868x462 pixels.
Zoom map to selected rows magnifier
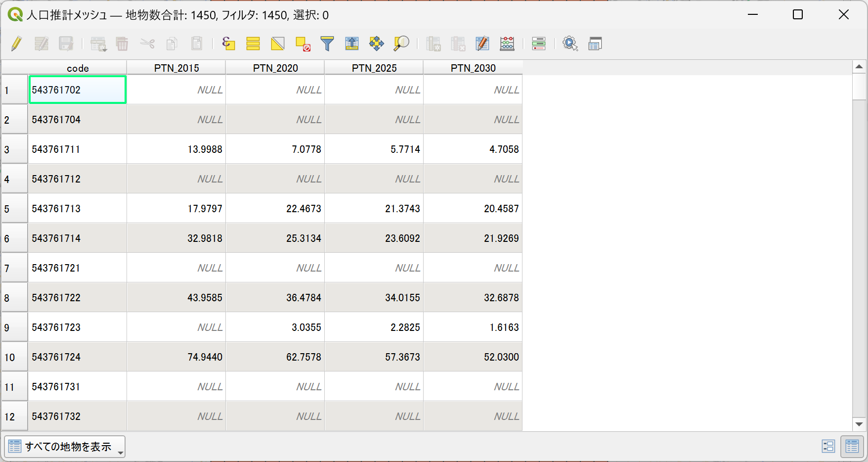[x=401, y=44]
